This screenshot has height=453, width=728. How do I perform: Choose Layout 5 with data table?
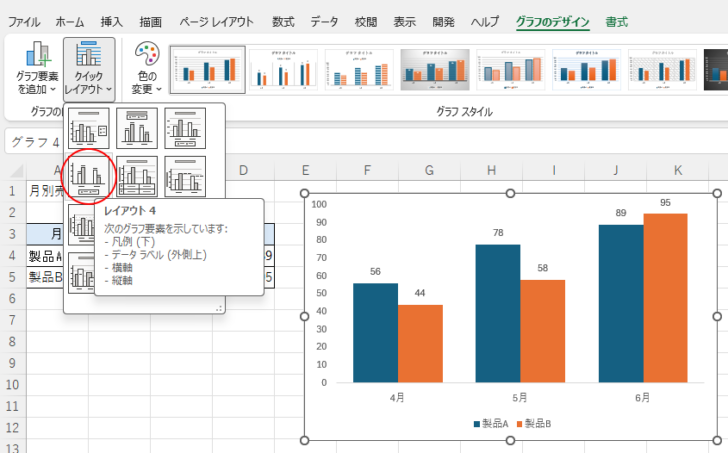(x=136, y=176)
